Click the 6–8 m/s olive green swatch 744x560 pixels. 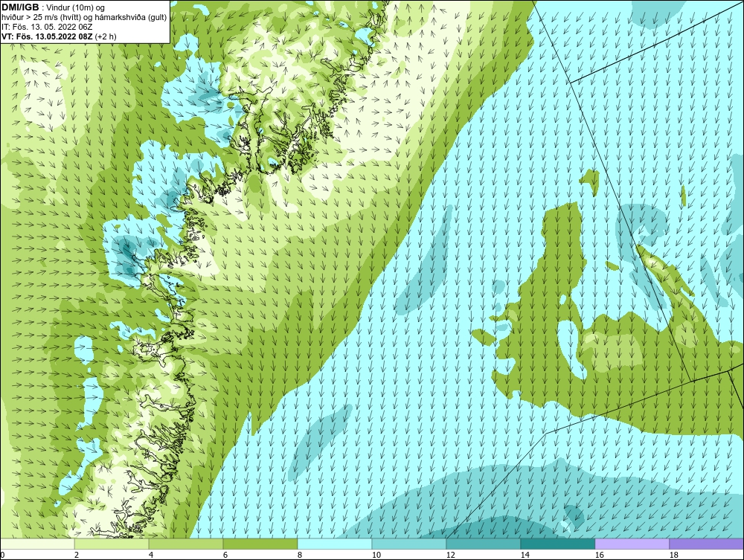(x=260, y=544)
